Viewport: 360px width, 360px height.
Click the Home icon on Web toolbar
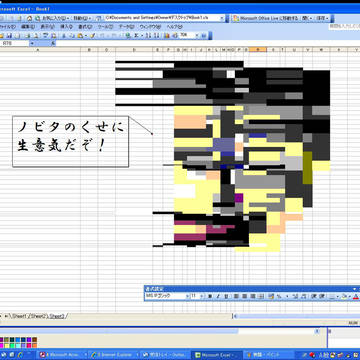click(30, 18)
